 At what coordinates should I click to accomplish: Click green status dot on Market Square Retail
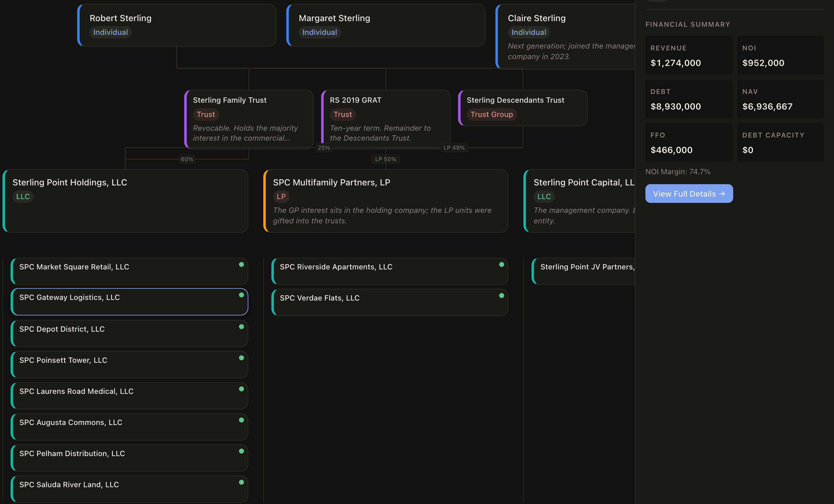(241, 264)
